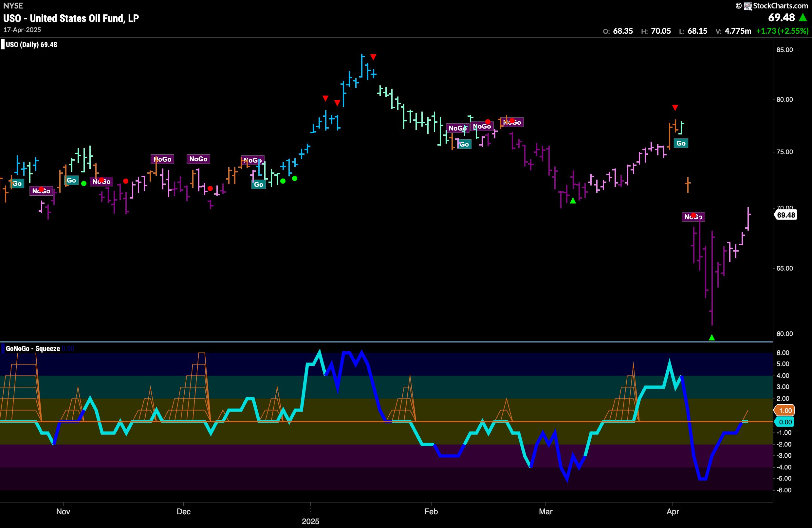Click the change value +1.73 (+2.55%)
Image resolution: width=812 pixels, height=528 pixels.
[x=782, y=31]
